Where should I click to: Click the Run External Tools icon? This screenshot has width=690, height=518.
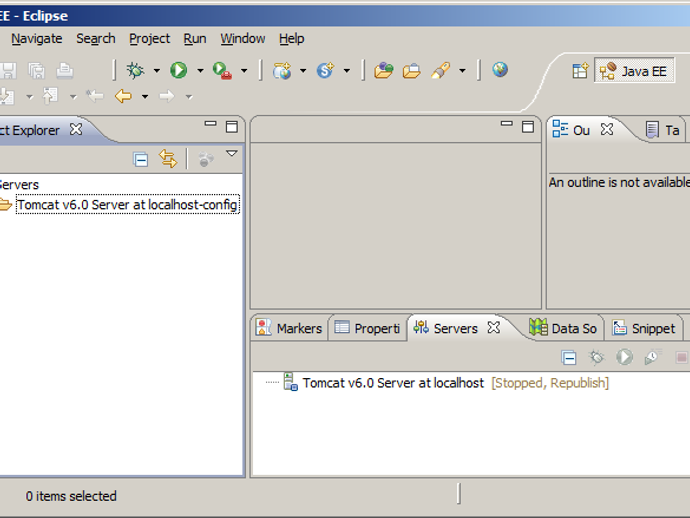(222, 70)
